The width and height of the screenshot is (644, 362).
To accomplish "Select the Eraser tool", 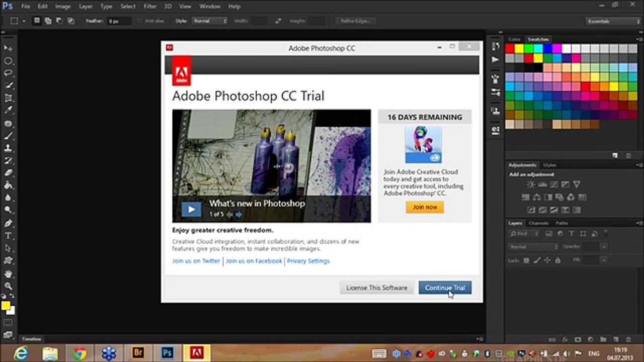I will (9, 173).
